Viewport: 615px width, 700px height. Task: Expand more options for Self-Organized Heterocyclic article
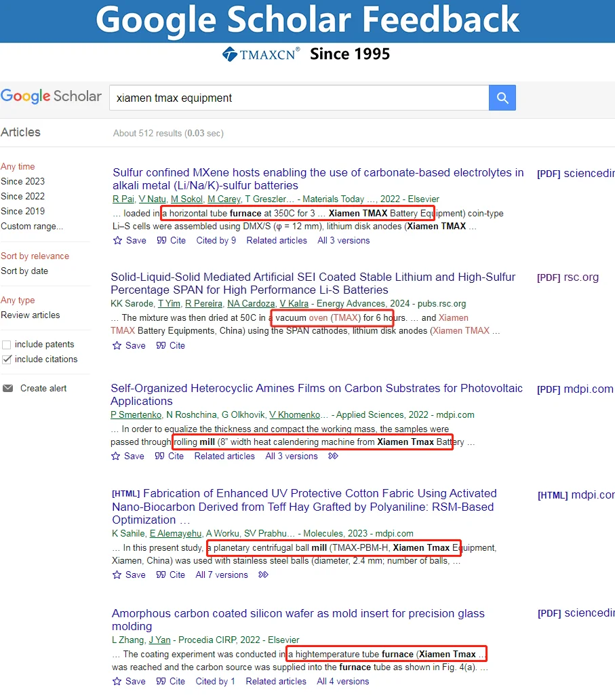[x=333, y=456]
